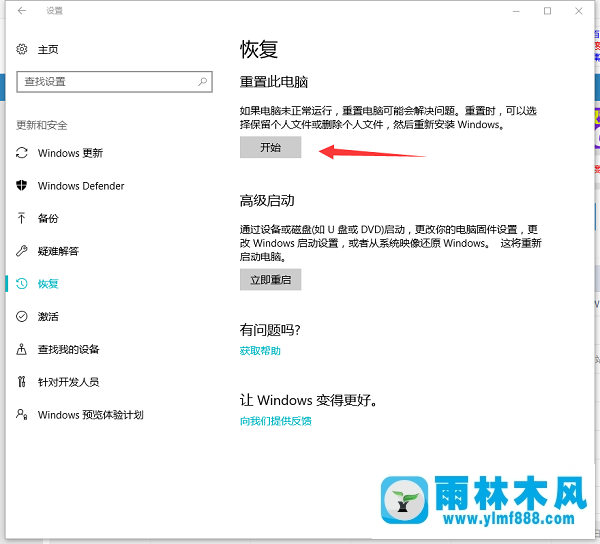Click 开始 to reset this PC
Screen dimensions: 600x544
coord(271,147)
